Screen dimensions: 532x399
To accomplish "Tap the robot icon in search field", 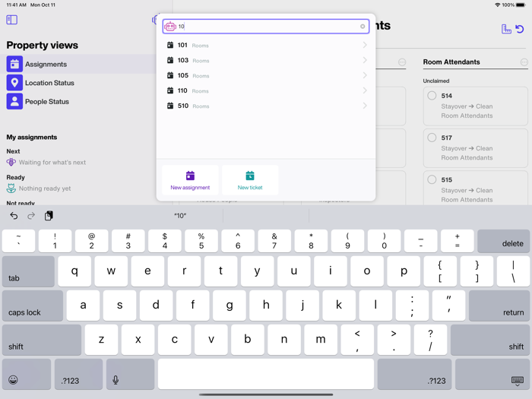I will tap(170, 27).
